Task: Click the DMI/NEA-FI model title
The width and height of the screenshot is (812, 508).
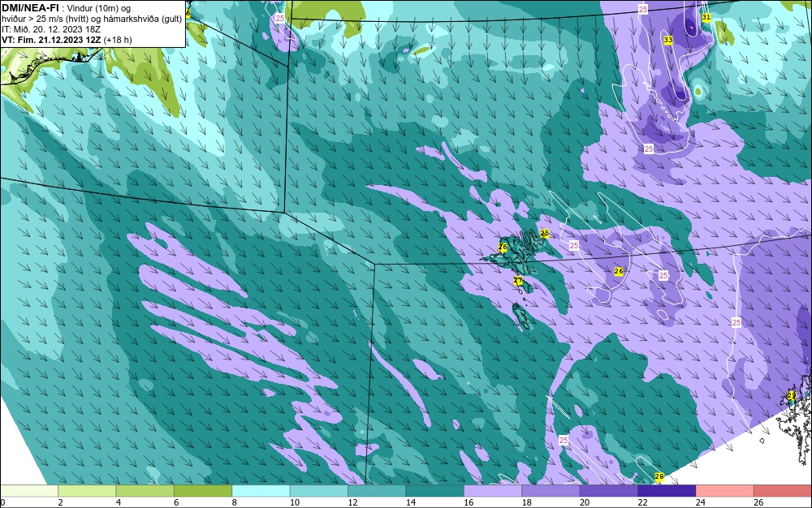Action: [30, 7]
